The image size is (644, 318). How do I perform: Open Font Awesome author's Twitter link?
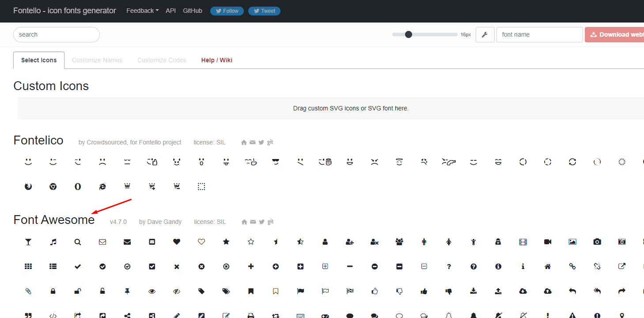click(x=261, y=222)
